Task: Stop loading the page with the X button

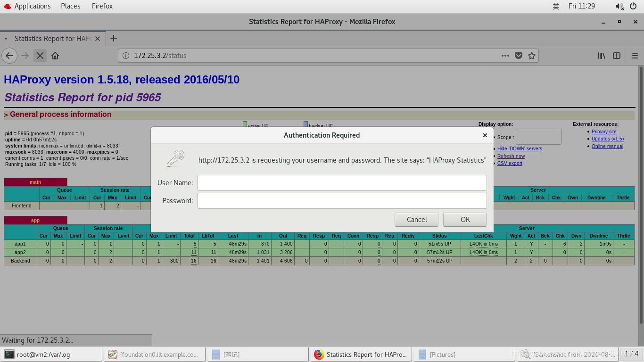Action: 40,56
